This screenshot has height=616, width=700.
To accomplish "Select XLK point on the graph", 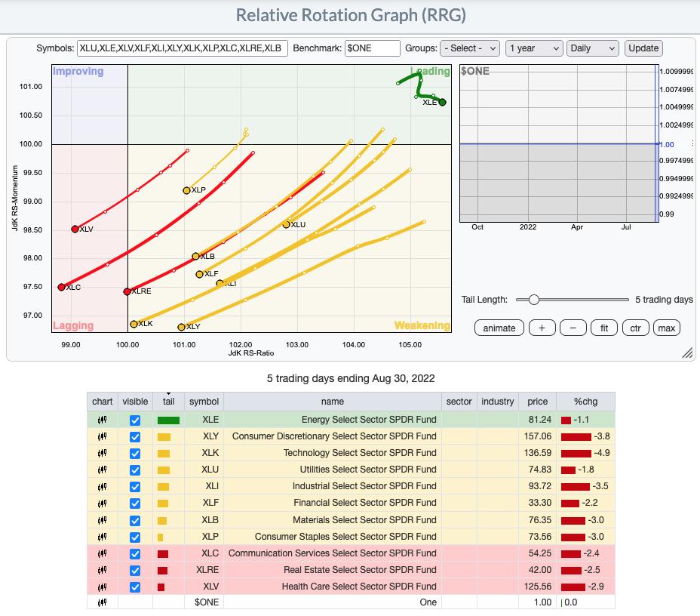I will click(x=134, y=325).
